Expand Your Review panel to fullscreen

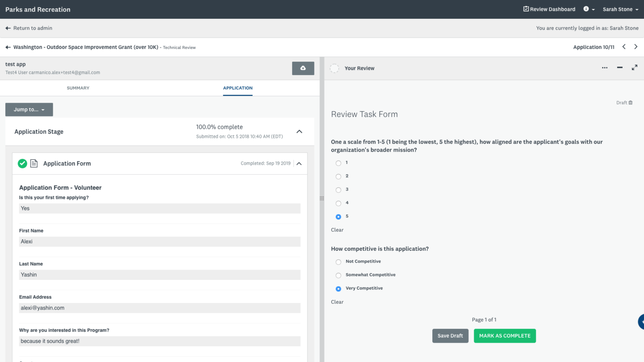[634, 67]
